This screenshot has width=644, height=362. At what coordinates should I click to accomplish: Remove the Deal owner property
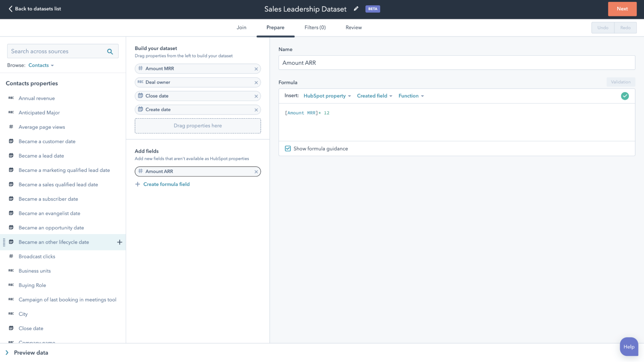[256, 83]
